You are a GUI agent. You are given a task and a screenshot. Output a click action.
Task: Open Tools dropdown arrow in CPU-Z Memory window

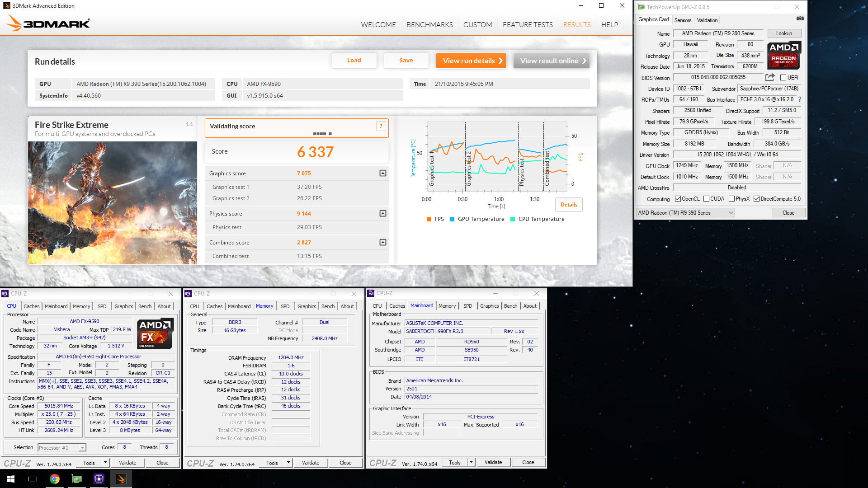pyautogui.click(x=288, y=463)
